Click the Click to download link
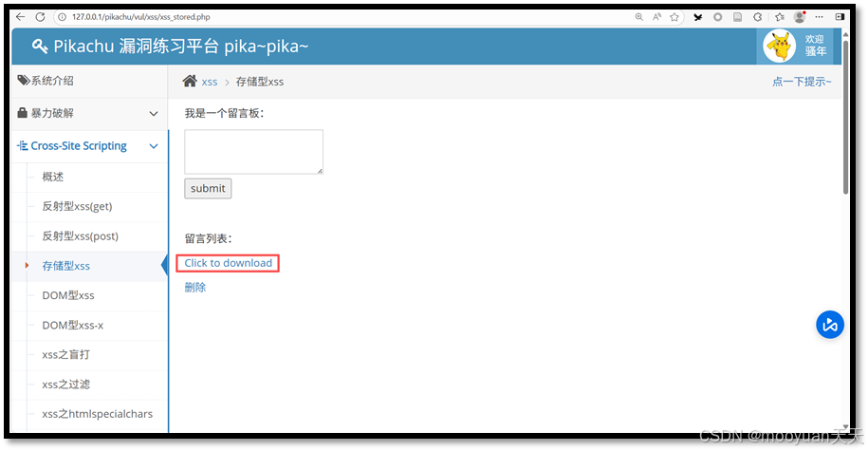 coord(228,263)
